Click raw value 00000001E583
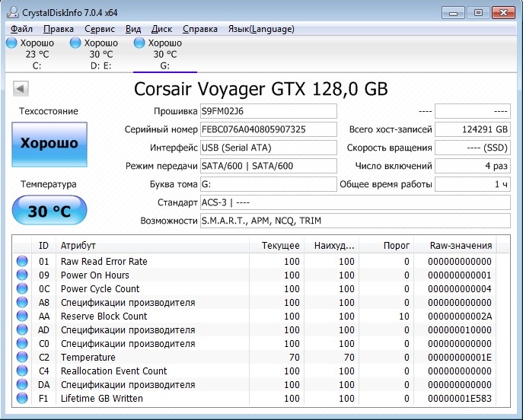 460,399
